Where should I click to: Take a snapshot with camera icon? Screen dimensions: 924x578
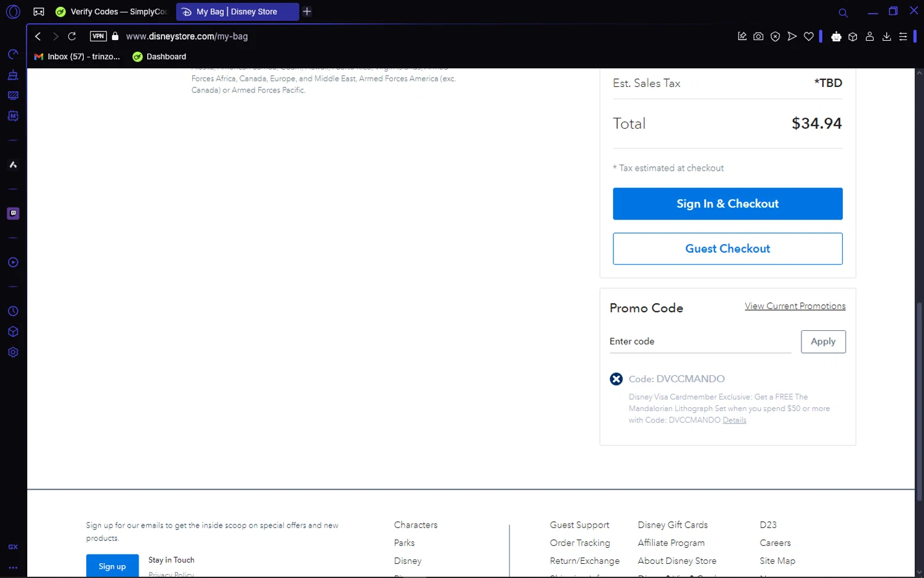click(758, 36)
